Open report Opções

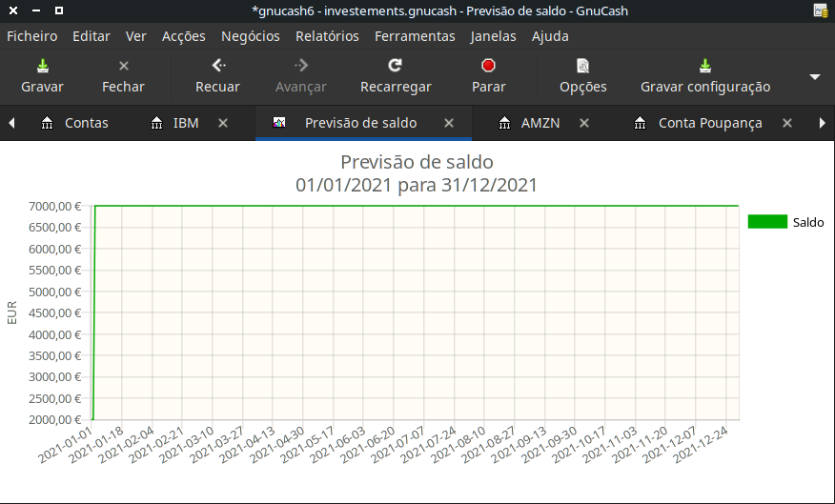pyautogui.click(x=582, y=76)
